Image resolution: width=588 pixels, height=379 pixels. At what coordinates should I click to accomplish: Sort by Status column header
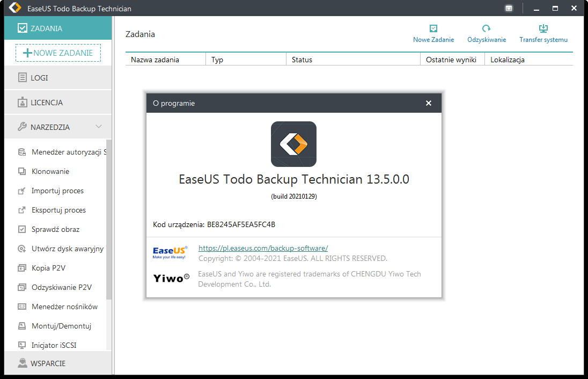pos(353,60)
